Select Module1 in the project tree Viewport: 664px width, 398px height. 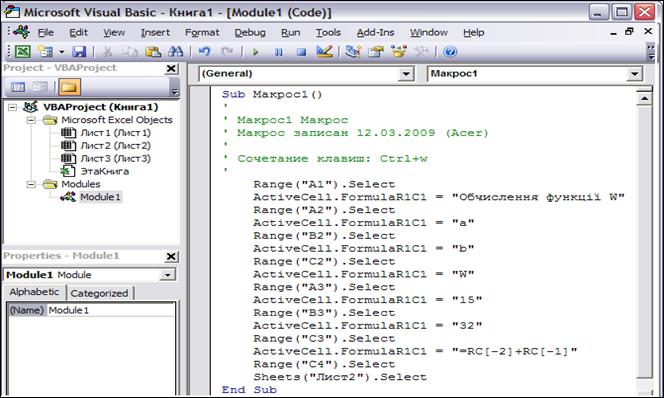click(x=100, y=197)
